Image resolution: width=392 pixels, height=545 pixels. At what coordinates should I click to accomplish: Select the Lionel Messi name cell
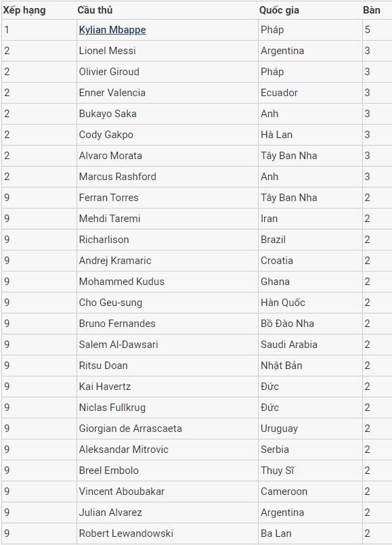167,51
